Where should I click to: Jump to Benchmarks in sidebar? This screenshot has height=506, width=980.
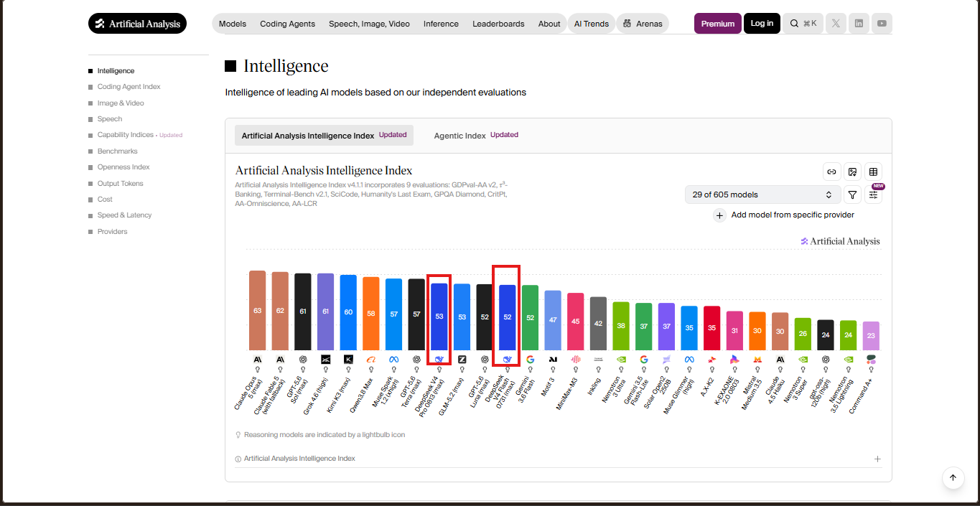tap(117, 151)
